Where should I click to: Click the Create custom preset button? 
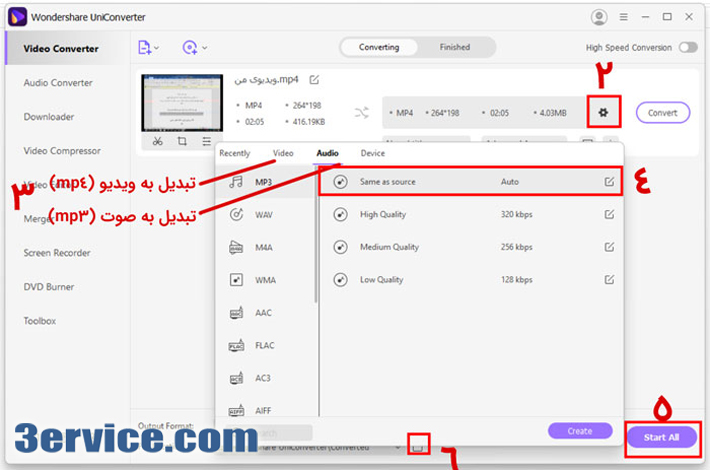click(580, 431)
